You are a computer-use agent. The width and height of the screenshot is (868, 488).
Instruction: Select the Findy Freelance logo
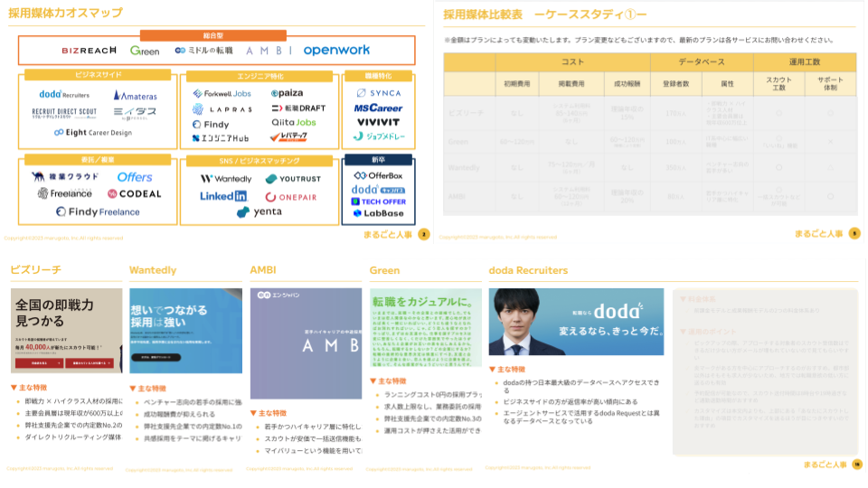[x=98, y=211]
